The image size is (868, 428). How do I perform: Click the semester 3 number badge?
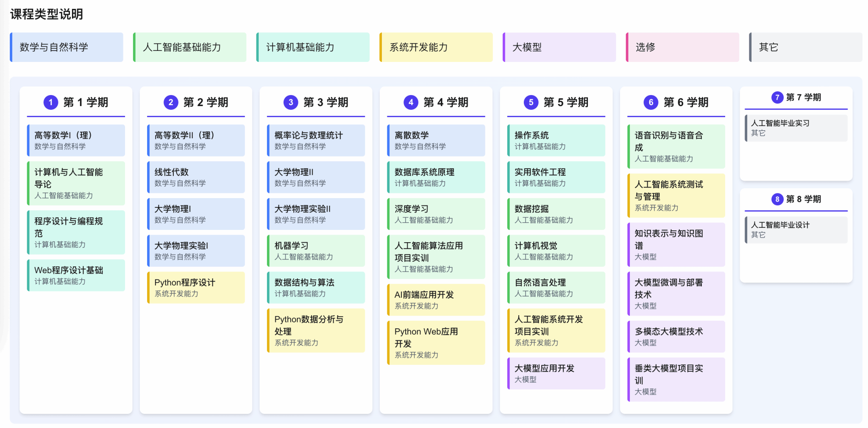pos(291,102)
